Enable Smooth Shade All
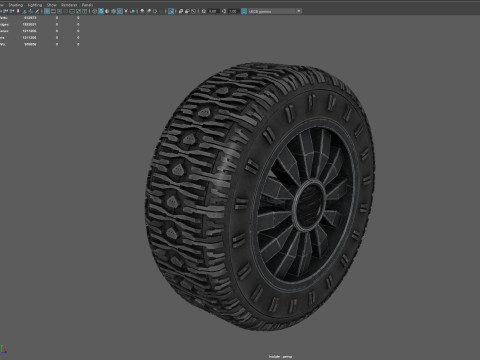The image size is (480, 360). pos(101,11)
